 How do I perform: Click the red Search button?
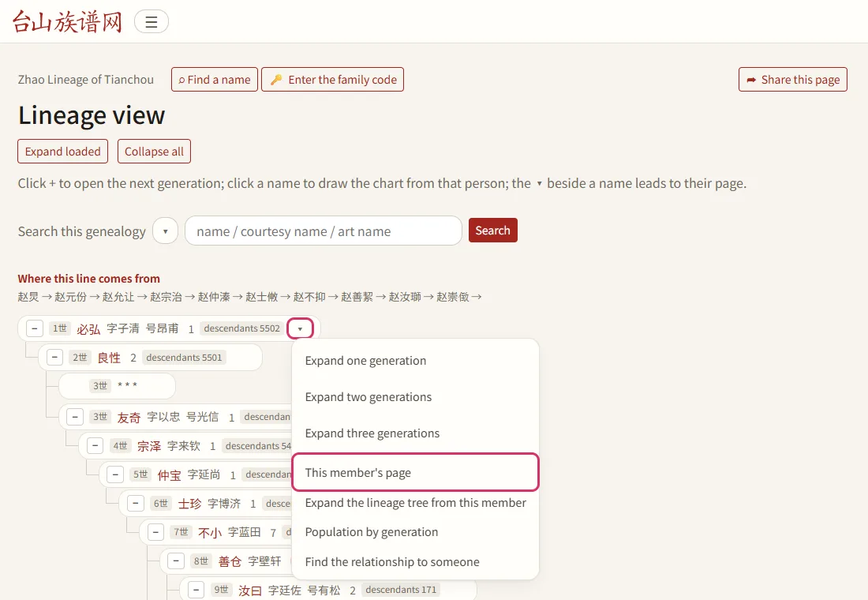point(492,230)
